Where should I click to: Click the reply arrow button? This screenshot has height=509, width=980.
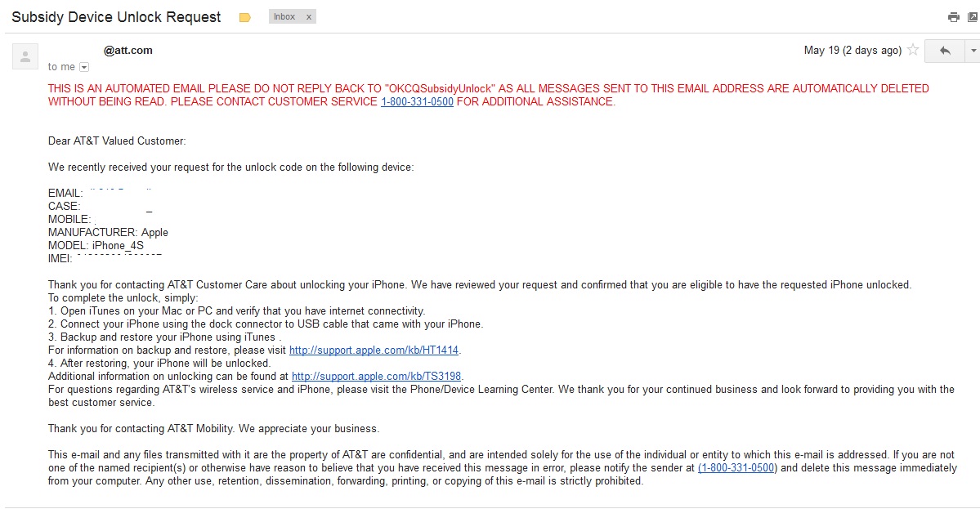944,51
